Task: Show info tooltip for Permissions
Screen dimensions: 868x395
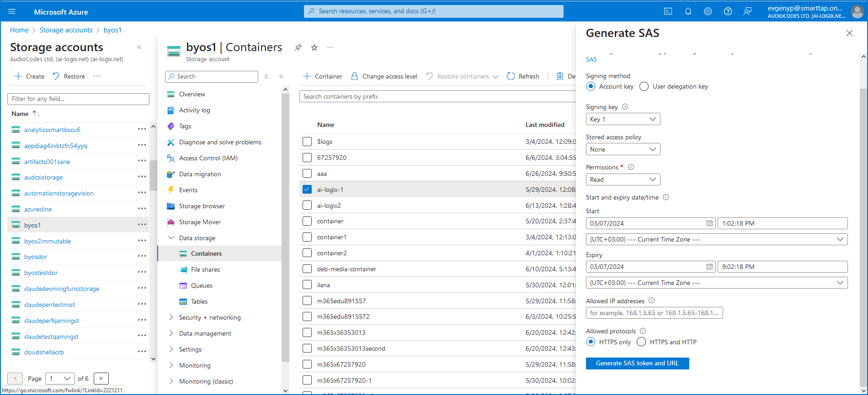Action: click(x=631, y=167)
